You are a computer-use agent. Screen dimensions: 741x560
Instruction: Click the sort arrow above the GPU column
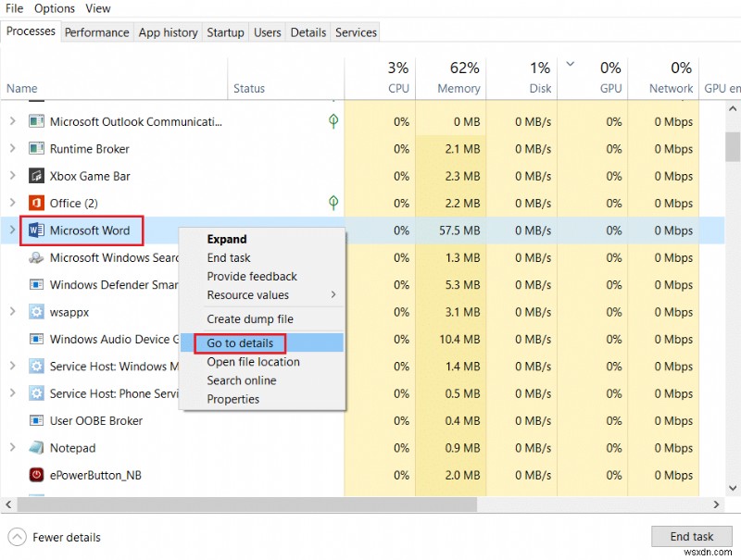point(570,65)
